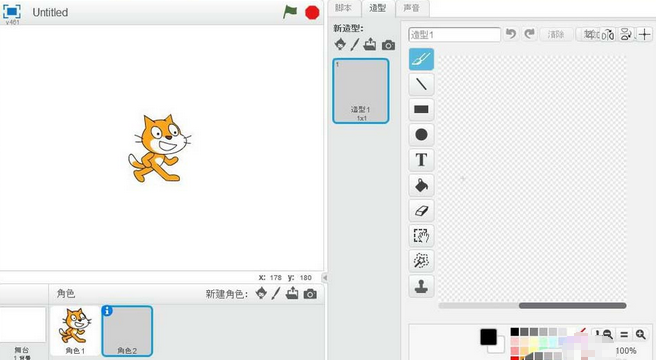This screenshot has height=360, width=656.
Task: Click the current black foreground color
Action: point(488,337)
